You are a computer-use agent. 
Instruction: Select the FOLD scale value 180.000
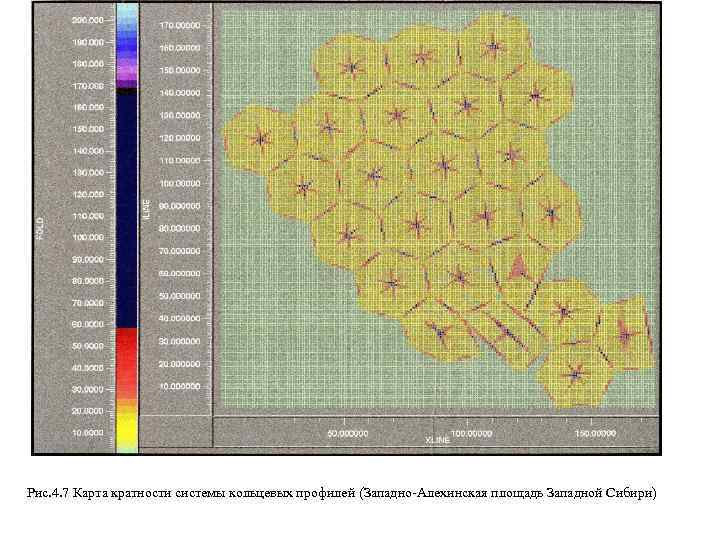pyautogui.click(x=88, y=64)
